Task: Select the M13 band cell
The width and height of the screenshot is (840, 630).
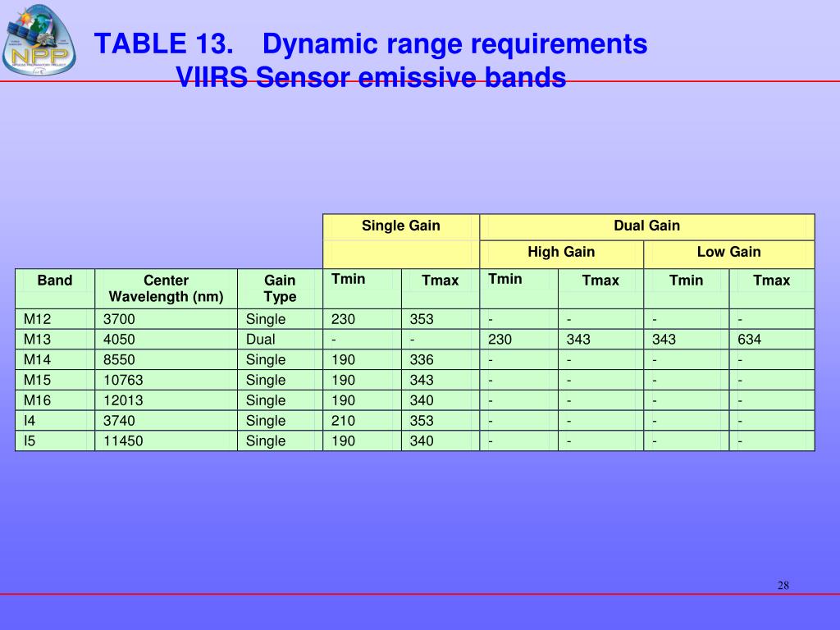Action: pyautogui.click(x=55, y=340)
